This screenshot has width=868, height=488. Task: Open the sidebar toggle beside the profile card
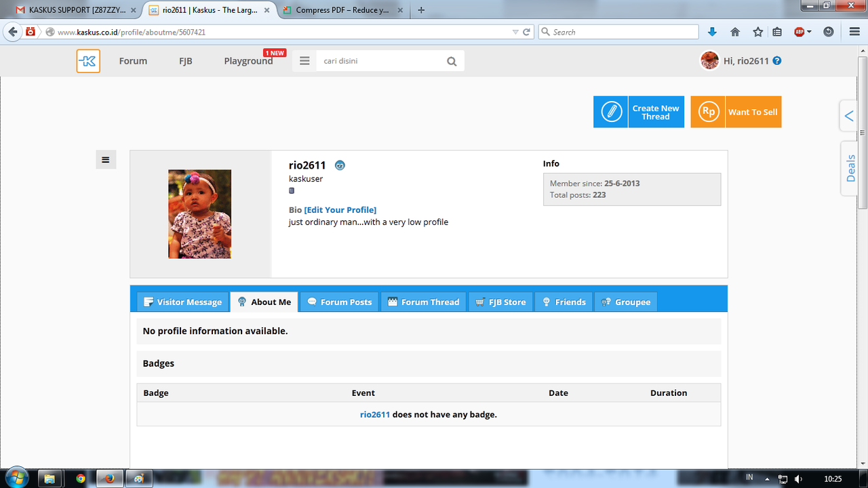coord(106,160)
